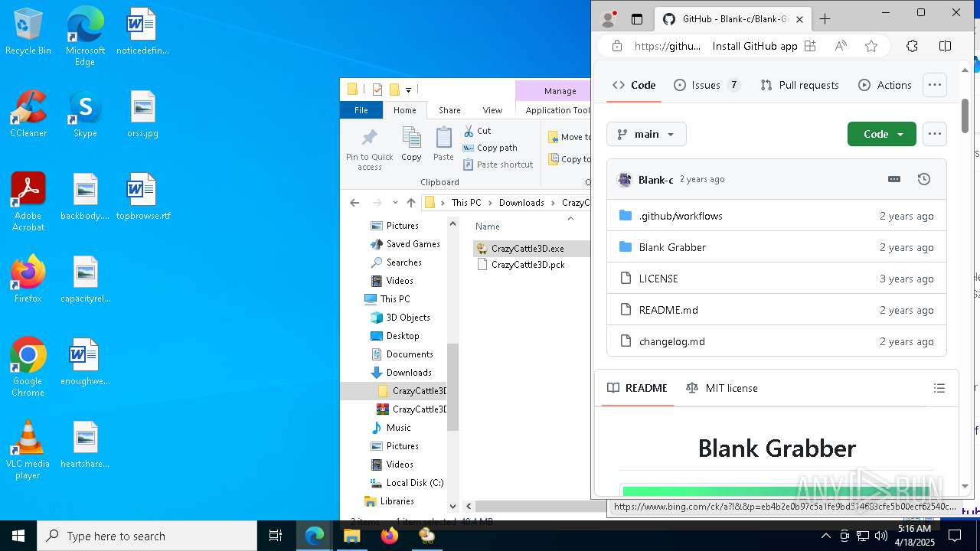
Task: Add this page to favorites star
Action: tap(871, 46)
